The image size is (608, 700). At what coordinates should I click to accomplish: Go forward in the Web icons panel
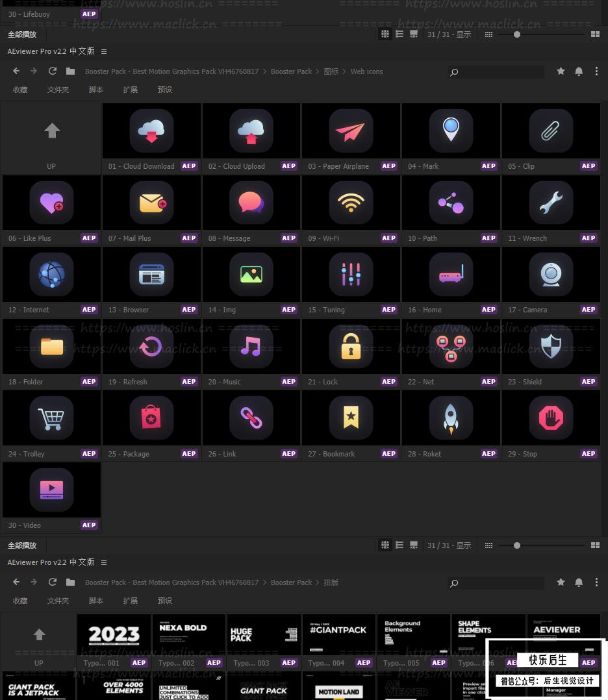point(34,71)
